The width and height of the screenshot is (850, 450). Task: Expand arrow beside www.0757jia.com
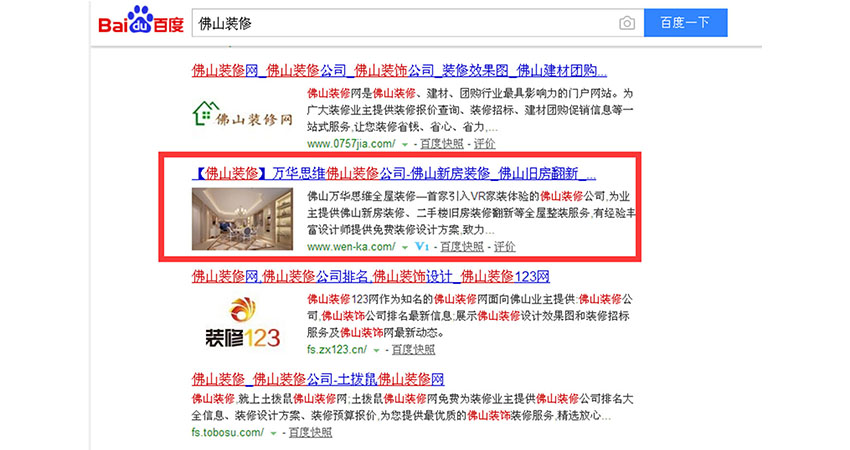[404, 145]
